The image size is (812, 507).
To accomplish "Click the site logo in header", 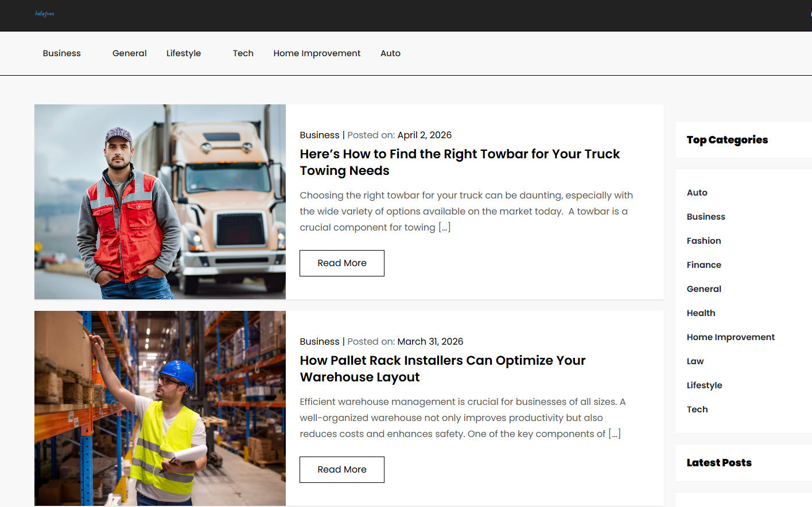I will (44, 14).
